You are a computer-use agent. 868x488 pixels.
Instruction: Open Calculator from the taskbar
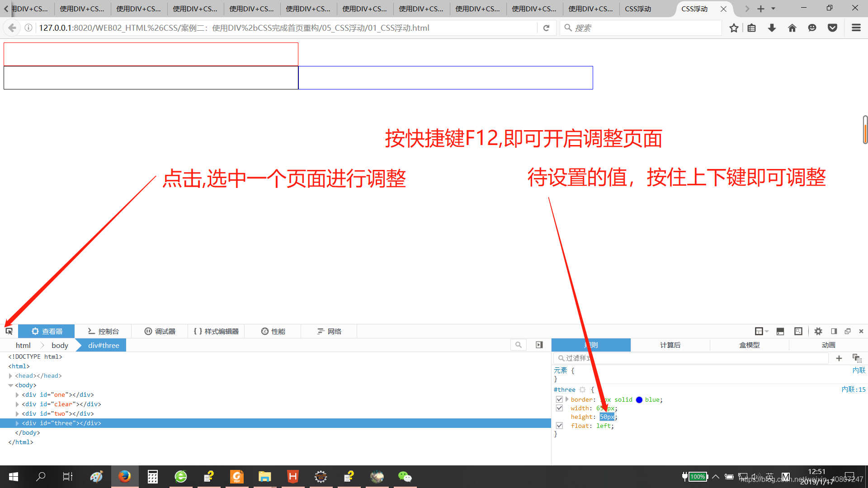(x=153, y=477)
